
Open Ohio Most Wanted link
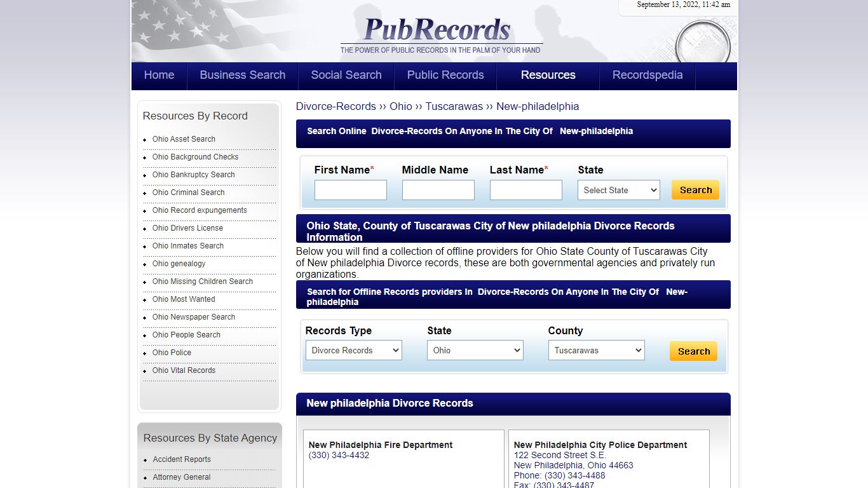point(184,299)
